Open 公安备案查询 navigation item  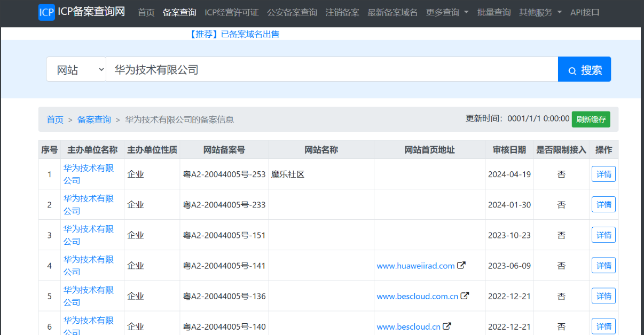click(x=292, y=12)
